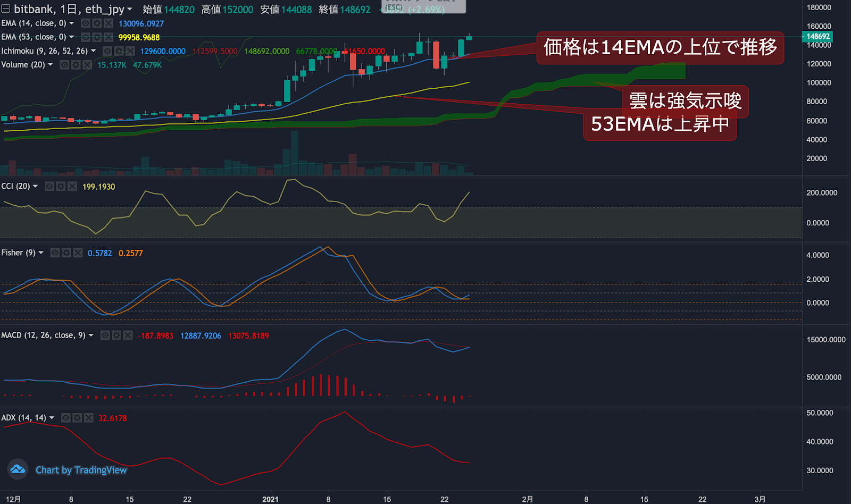Open CCI indicator settings
Viewport: 851px width, 504px height.
(x=61, y=186)
